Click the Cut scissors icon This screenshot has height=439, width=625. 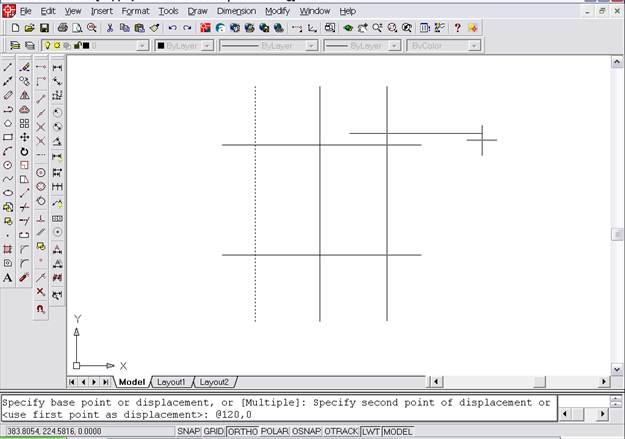pyautogui.click(x=110, y=28)
